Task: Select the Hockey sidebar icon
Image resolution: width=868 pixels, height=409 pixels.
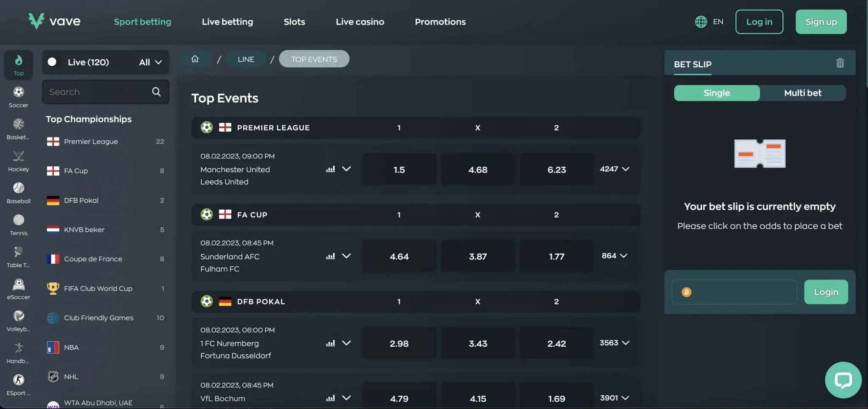Action: pyautogui.click(x=19, y=156)
